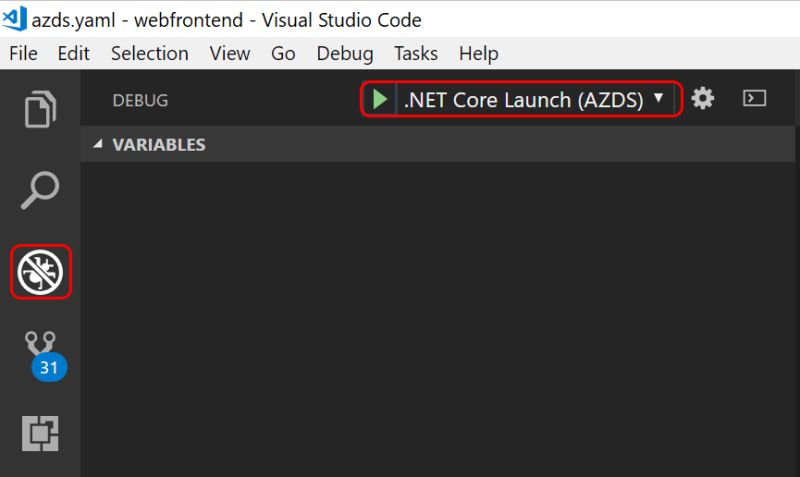This screenshot has height=477, width=800.
Task: Open the Search view in activity bar
Action: [40, 190]
